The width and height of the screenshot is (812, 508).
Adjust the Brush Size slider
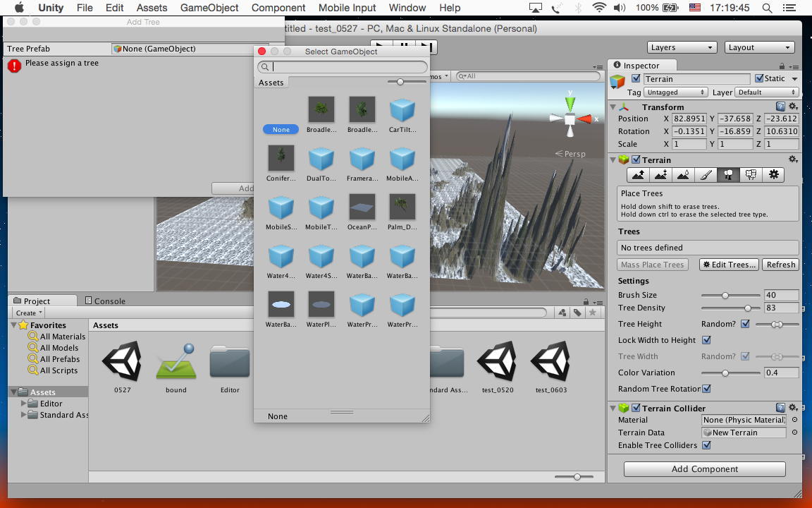tap(725, 295)
